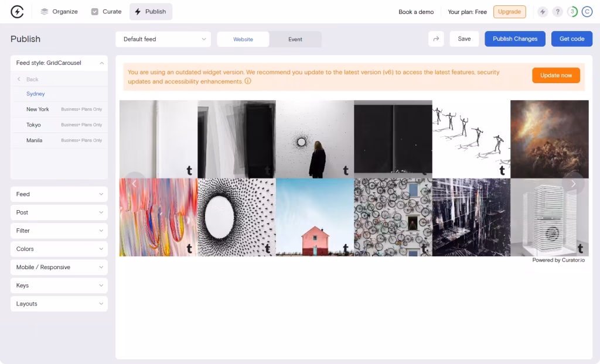The height and width of the screenshot is (364, 600).
Task: Click the Get code button
Action: pos(572,39)
